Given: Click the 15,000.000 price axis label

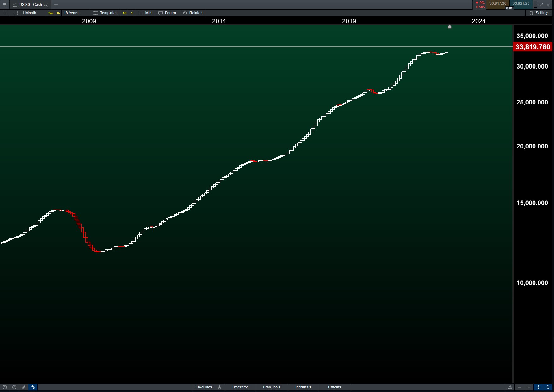Looking at the screenshot, I should coord(532,203).
